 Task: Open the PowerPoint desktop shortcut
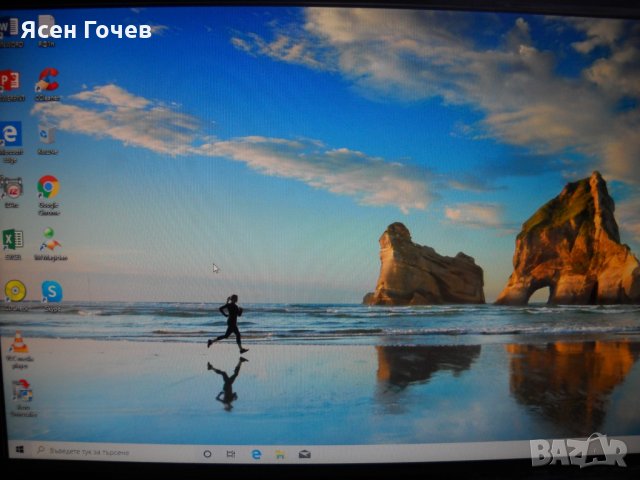click(x=10, y=81)
